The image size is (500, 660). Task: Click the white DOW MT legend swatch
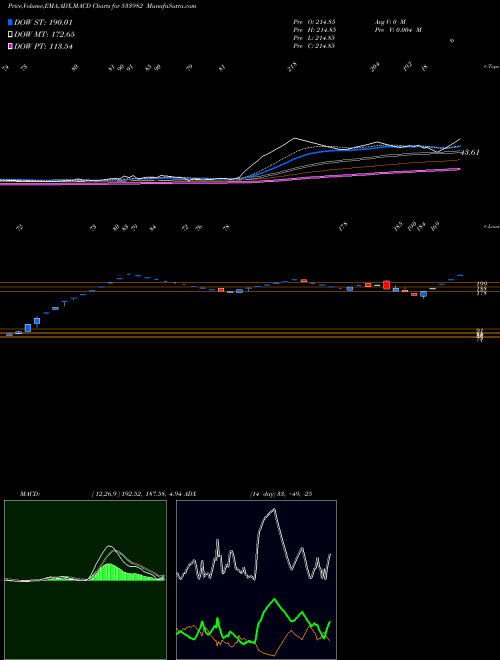10,35
